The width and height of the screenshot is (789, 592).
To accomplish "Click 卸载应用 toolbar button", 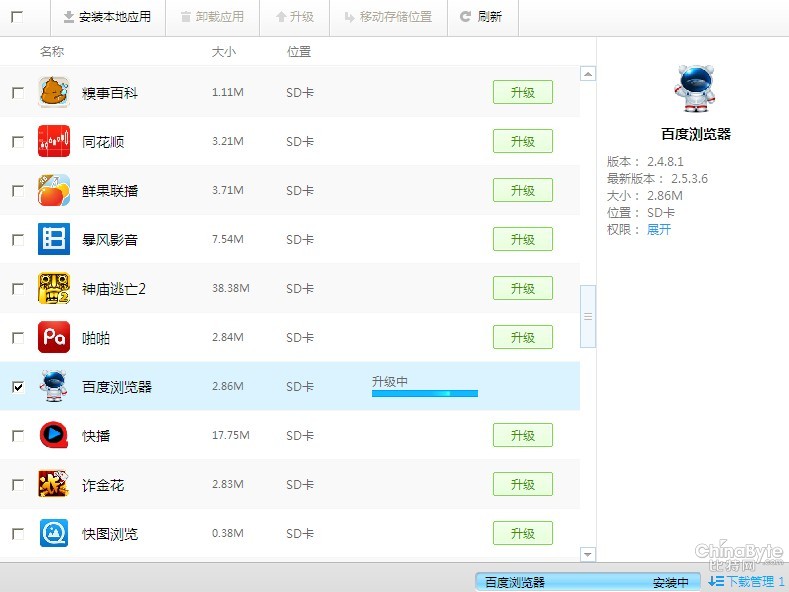I will 212,17.
